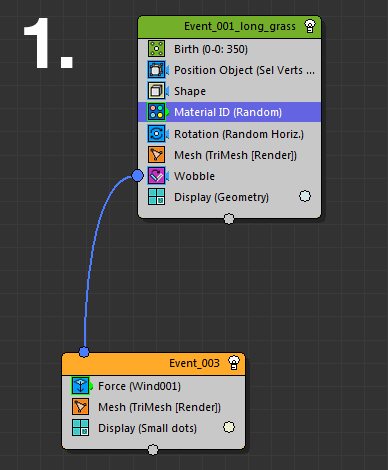Screen dimensions: 388x470
Task: Select the Force (Wind001) operator icon
Action: (80, 386)
